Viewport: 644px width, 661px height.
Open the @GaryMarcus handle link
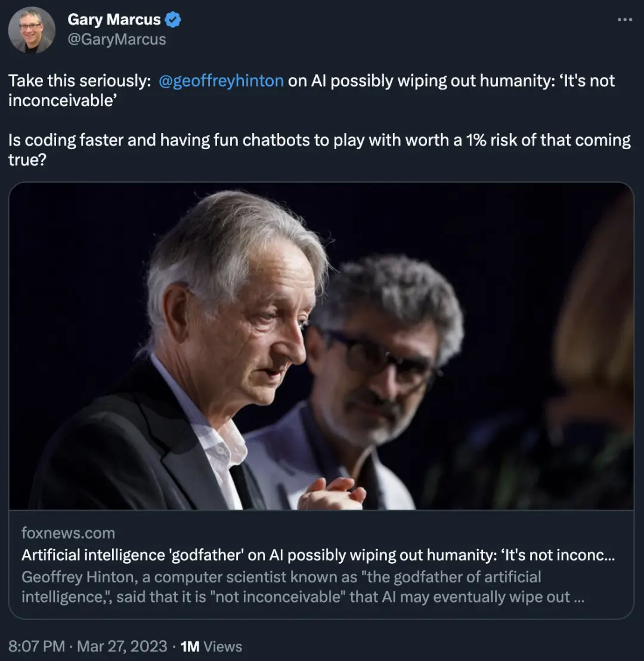pyautogui.click(x=116, y=40)
